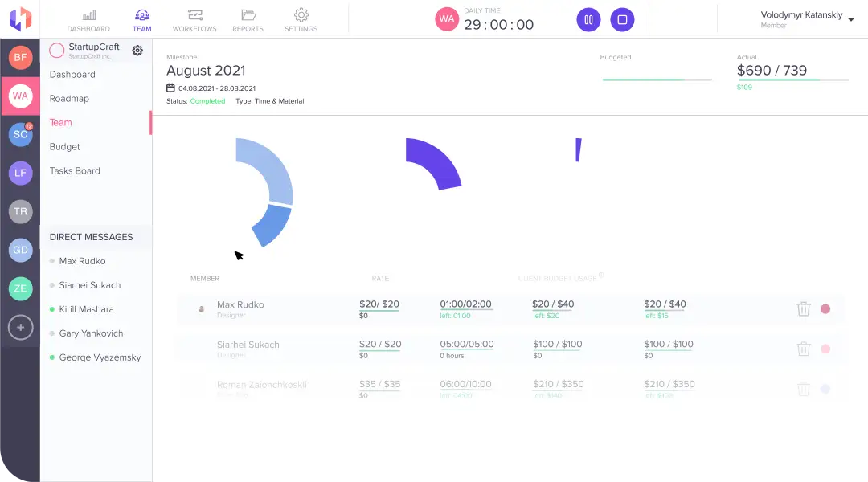
Task: Stop the daily time tracker
Action: click(x=622, y=19)
